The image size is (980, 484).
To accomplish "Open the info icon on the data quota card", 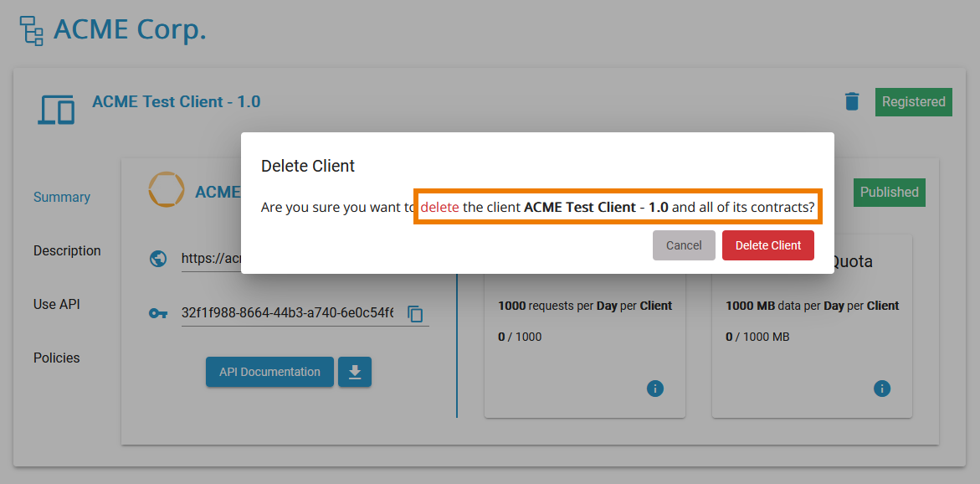I will pos(881,389).
